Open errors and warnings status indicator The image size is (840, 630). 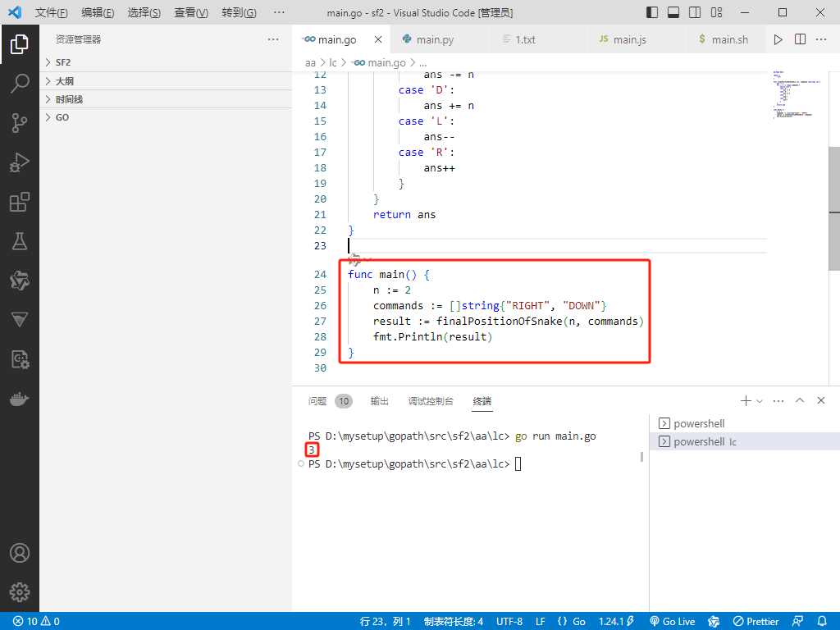point(36,622)
